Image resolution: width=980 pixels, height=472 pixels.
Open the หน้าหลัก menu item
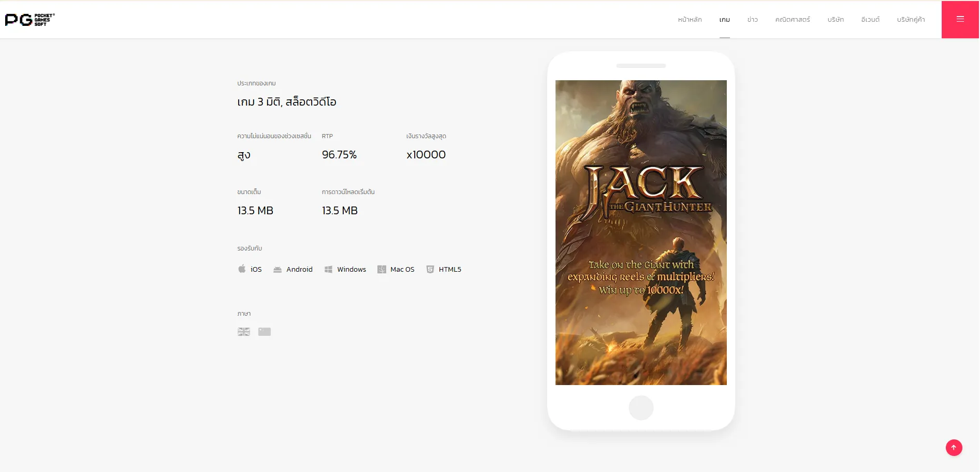(689, 19)
